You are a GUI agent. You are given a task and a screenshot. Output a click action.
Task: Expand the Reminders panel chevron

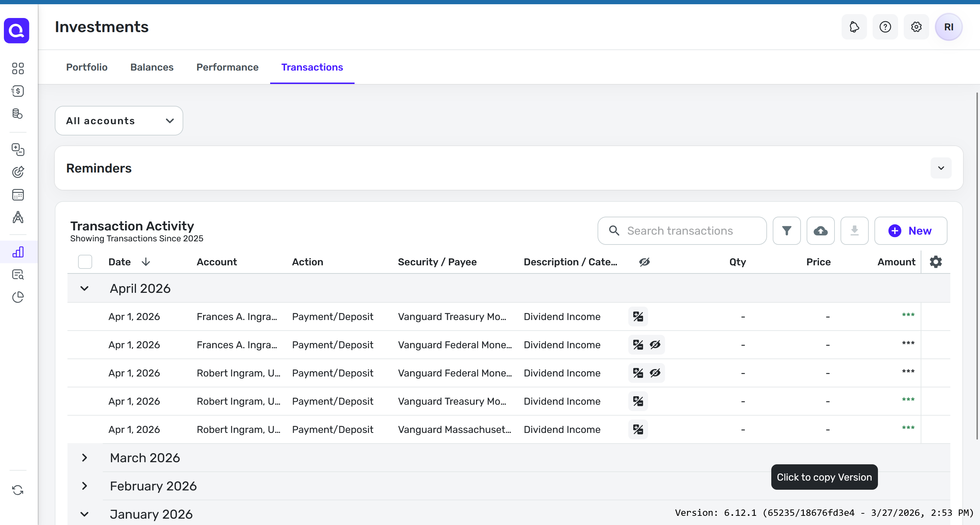tap(940, 168)
